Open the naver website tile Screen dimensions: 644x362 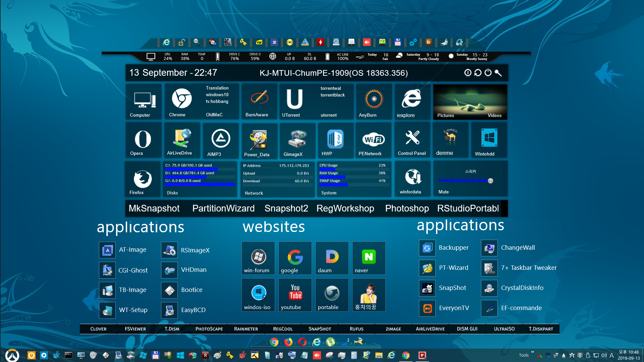(369, 258)
